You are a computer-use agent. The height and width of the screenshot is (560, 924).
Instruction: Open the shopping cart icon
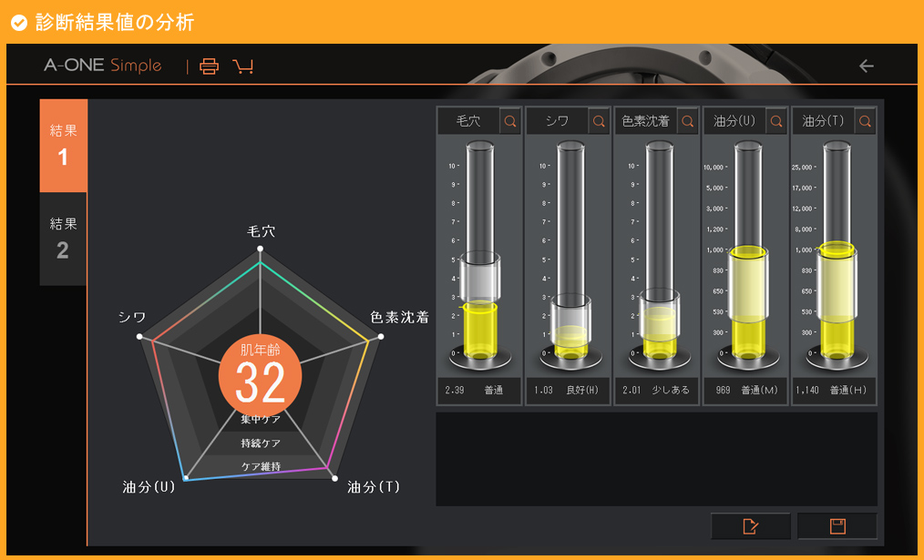[241, 66]
